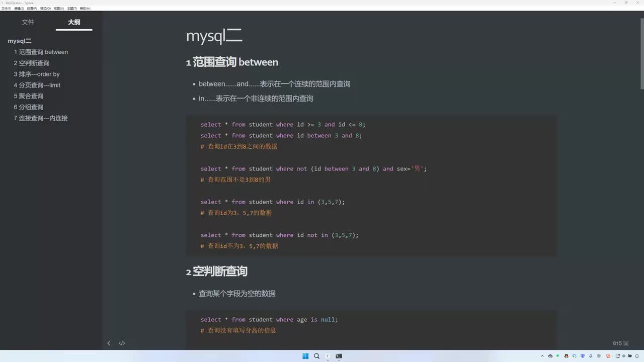Open battery status tray icon
The width and height of the screenshot is (644, 362).
point(630,356)
